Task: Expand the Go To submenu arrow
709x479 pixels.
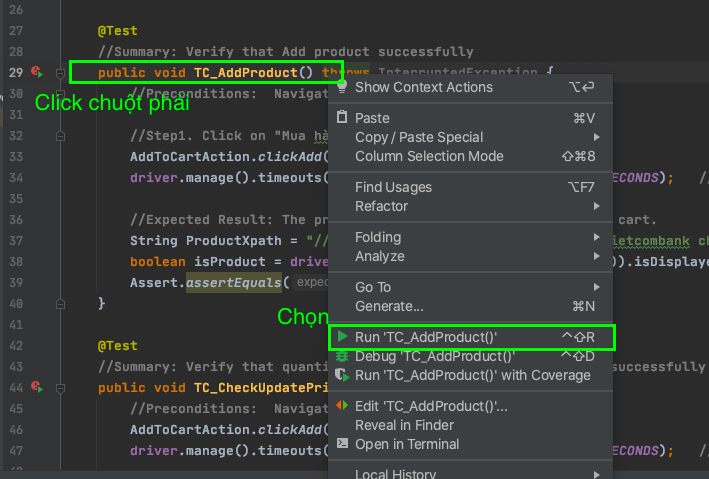Action: pos(597,287)
